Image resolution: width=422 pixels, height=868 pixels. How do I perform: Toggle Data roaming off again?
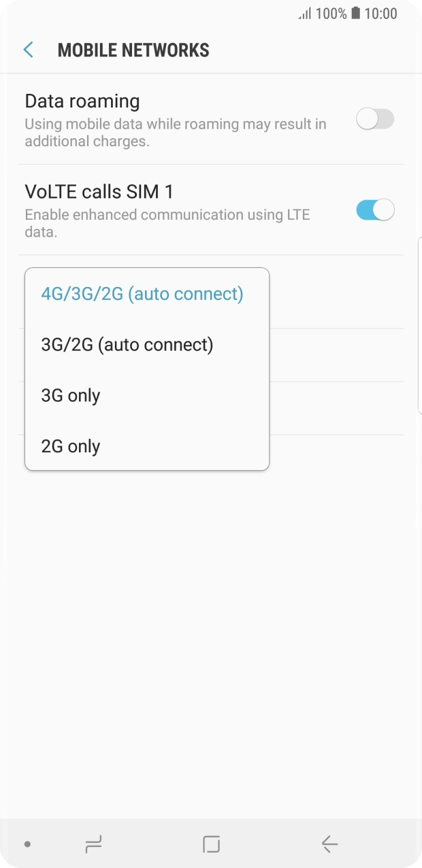(375, 119)
